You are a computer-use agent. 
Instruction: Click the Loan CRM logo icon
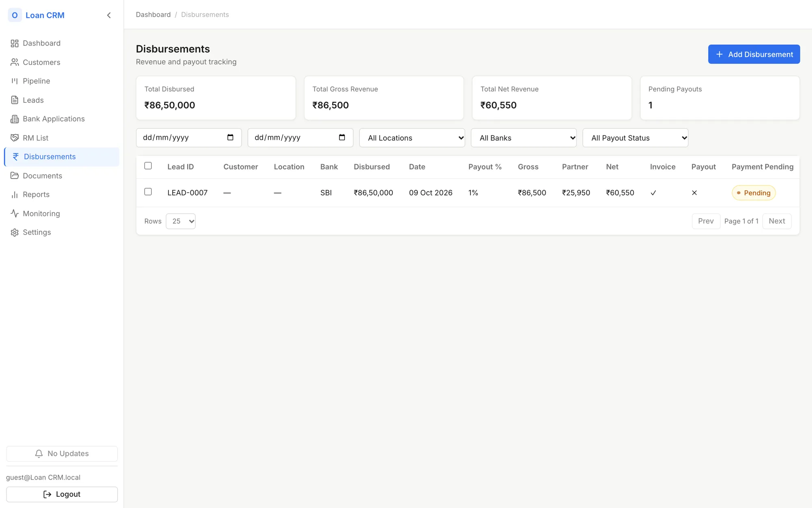click(x=15, y=15)
